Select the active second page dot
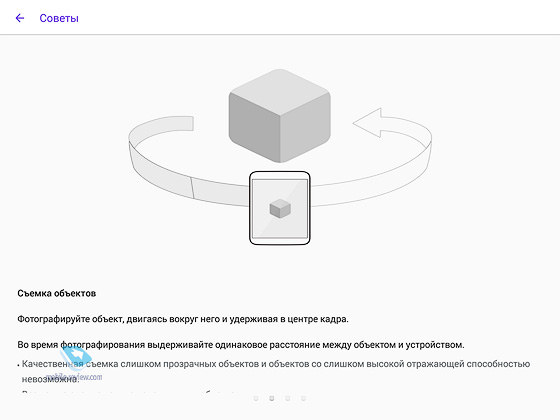The height and width of the screenshot is (420, 560). [272, 398]
